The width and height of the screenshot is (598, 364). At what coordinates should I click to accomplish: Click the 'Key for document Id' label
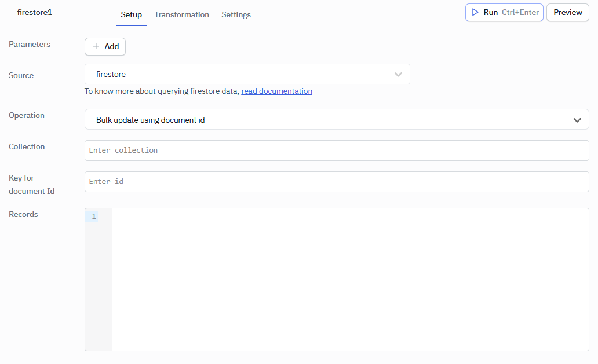[31, 184]
